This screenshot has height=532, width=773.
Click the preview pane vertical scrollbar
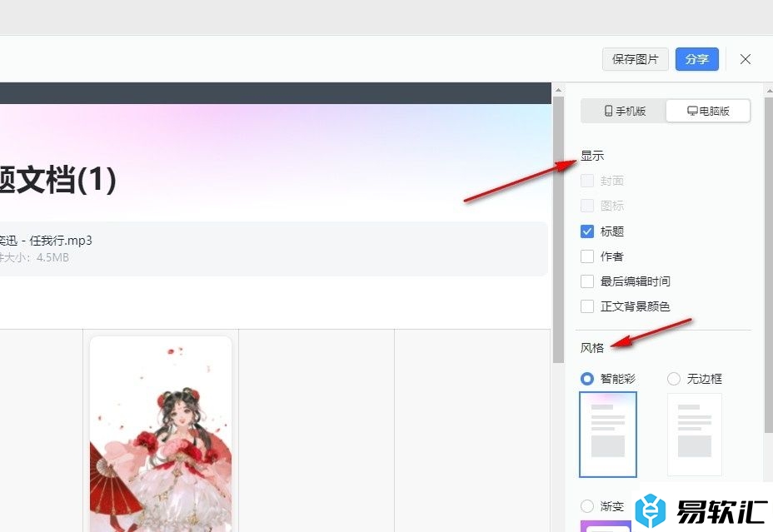coord(558,229)
